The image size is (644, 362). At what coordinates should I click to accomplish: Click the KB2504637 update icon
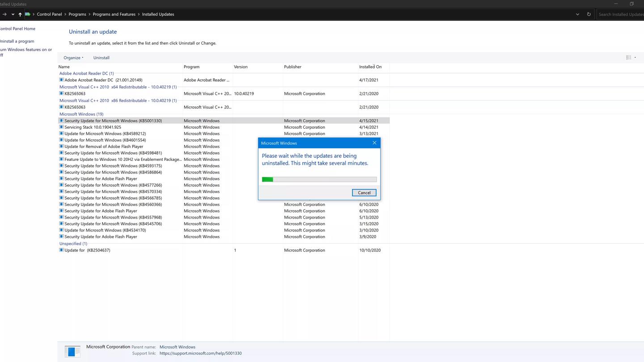[x=61, y=250]
